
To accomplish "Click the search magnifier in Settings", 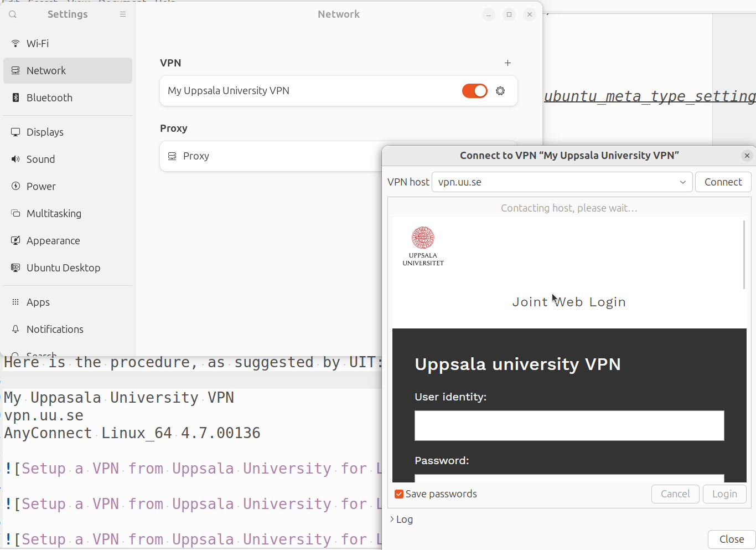I will 12,14.
